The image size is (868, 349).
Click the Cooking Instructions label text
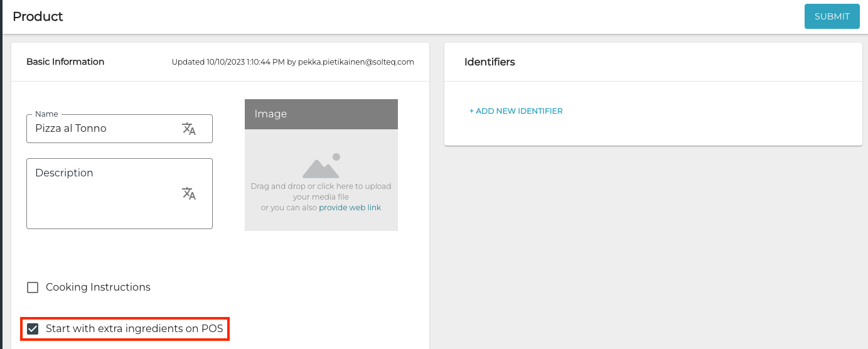point(98,287)
